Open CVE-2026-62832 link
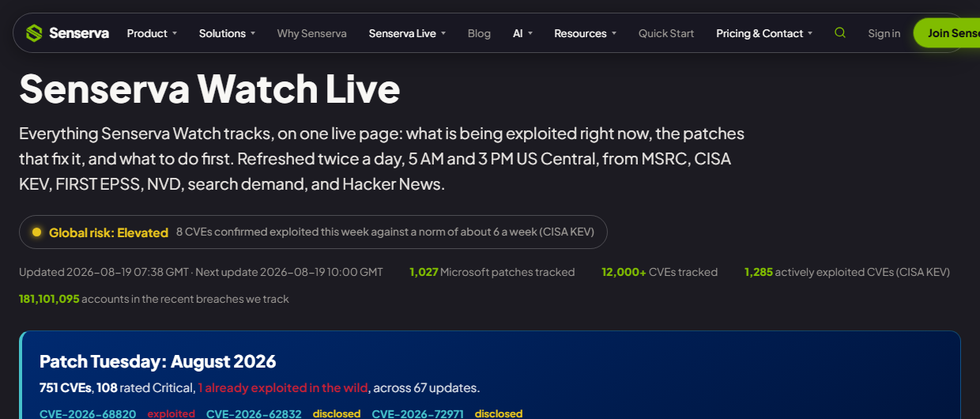This screenshot has height=419, width=980. [254, 413]
